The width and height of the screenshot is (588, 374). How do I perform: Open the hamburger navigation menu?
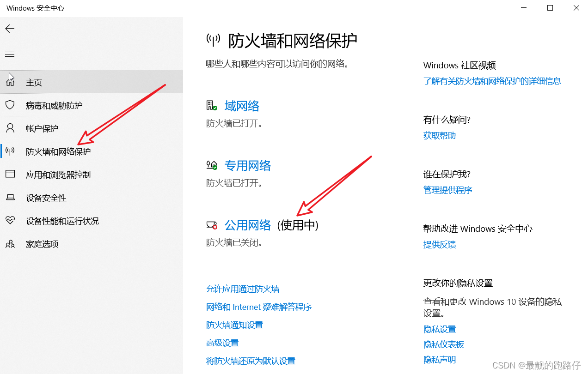pyautogui.click(x=10, y=54)
